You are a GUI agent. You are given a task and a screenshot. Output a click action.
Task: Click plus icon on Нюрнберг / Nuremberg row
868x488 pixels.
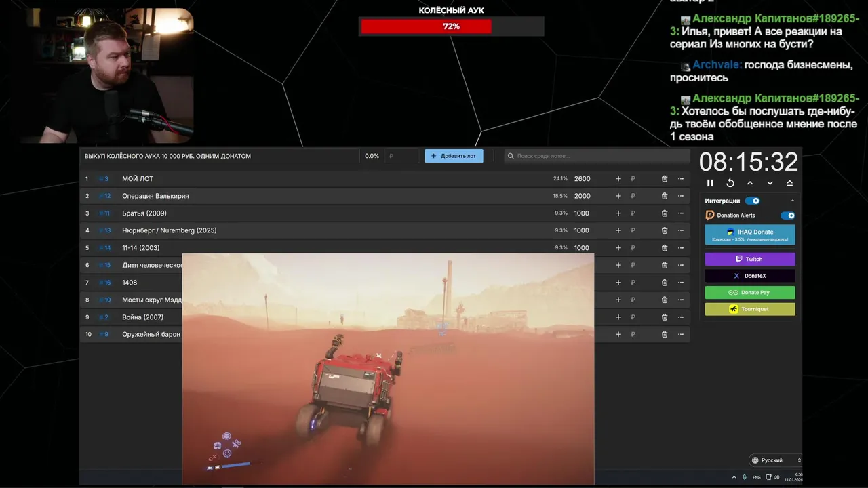[x=618, y=230]
